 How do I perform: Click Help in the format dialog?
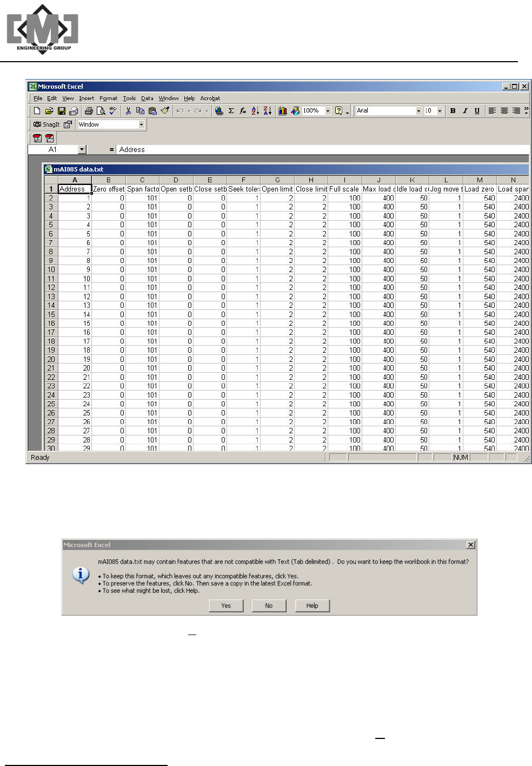(x=312, y=606)
